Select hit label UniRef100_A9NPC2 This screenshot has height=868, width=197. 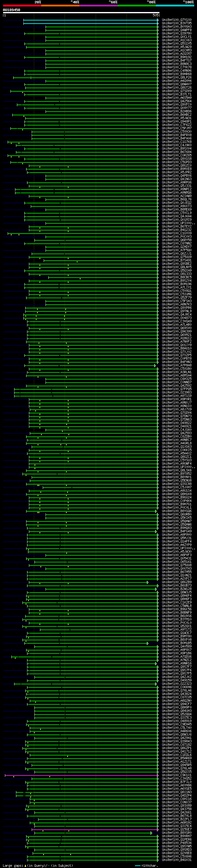pyautogui.click(x=177, y=189)
